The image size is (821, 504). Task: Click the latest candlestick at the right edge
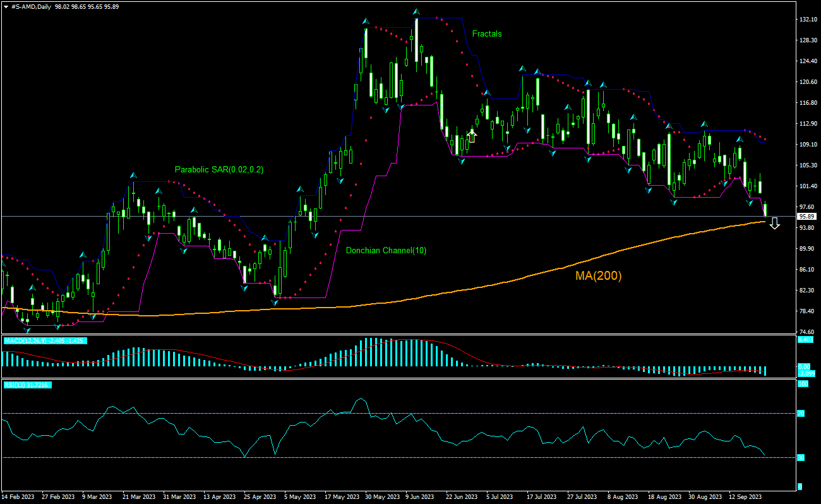[765, 210]
